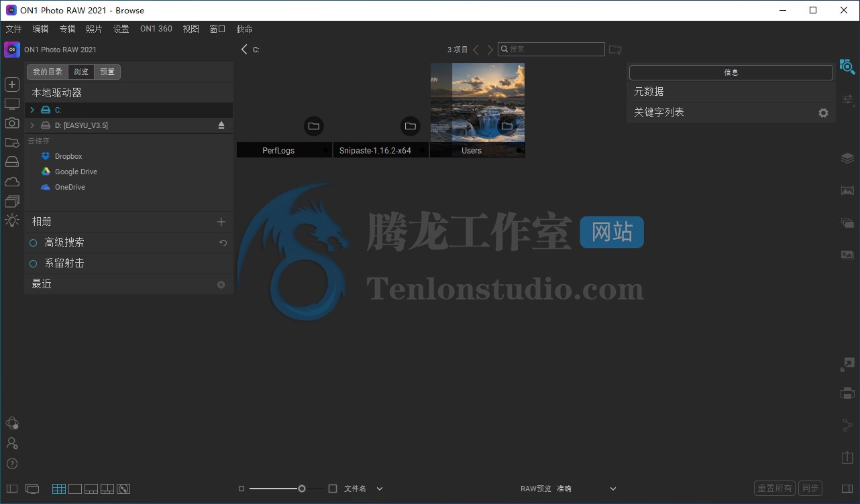Click the large thumbnail size icon
860x504 pixels.
point(333,489)
